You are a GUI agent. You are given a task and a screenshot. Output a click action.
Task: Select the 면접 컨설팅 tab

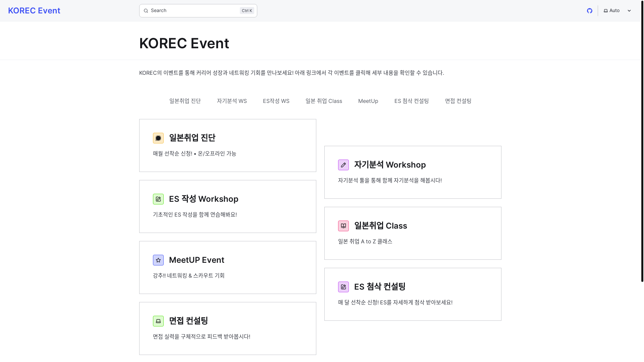click(x=458, y=101)
